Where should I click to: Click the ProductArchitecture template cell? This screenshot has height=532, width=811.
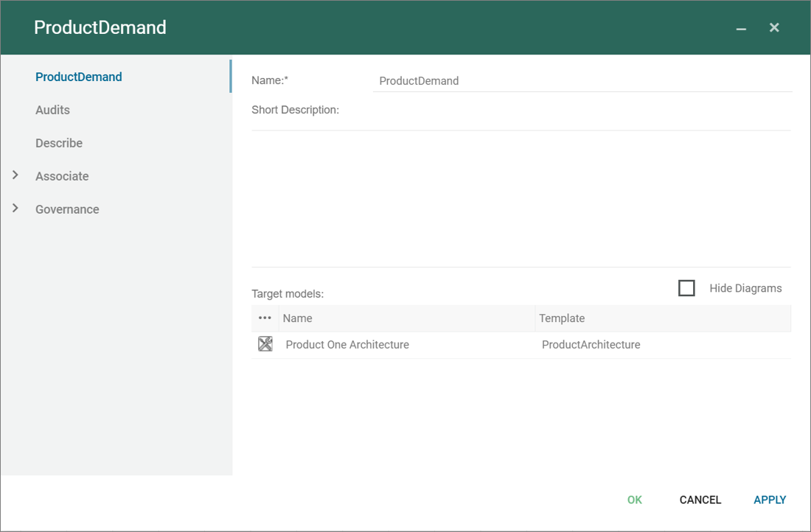[x=591, y=345]
